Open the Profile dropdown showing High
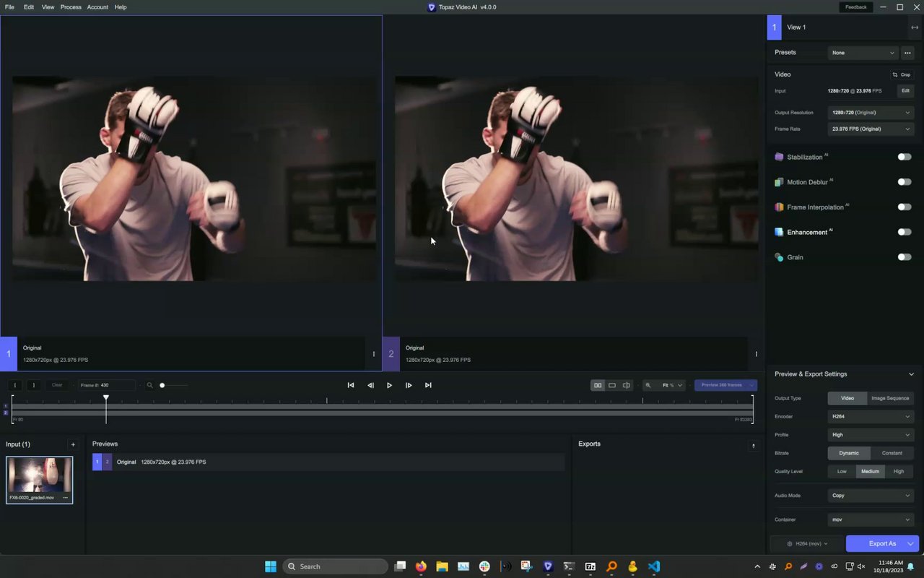Screen dimensions: 924x578 tap(871, 435)
